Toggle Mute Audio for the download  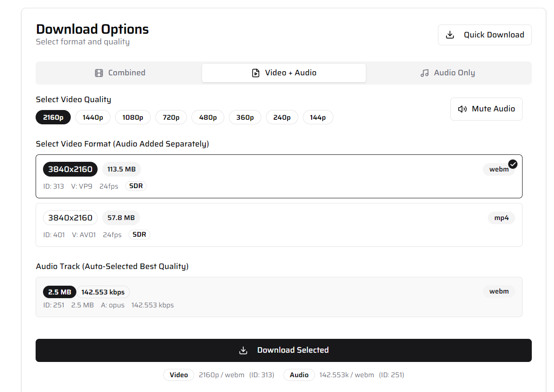click(486, 109)
